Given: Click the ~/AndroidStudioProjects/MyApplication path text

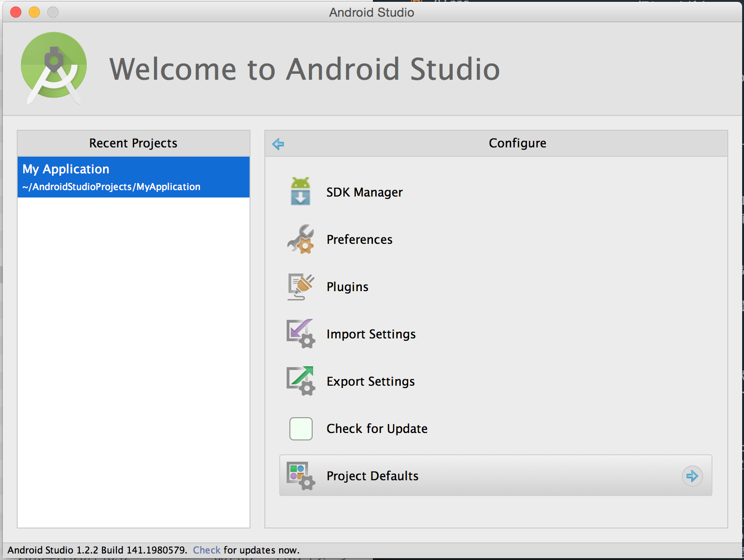Looking at the screenshot, I should [111, 187].
